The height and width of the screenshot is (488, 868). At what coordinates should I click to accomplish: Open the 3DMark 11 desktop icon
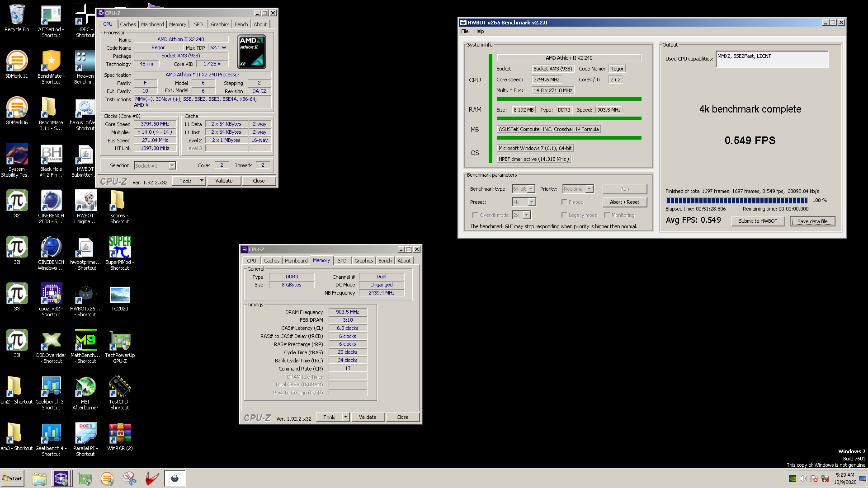[17, 65]
